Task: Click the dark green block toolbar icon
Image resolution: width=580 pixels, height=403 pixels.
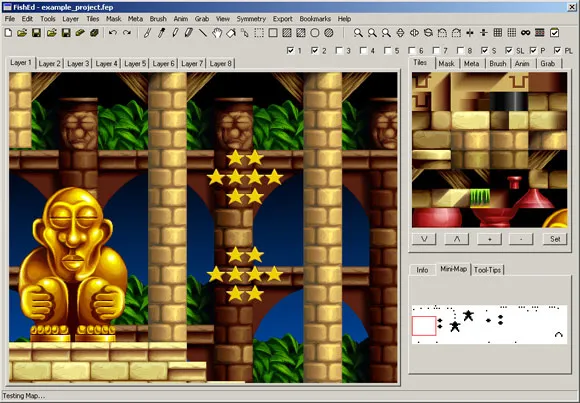Action: pos(94,33)
